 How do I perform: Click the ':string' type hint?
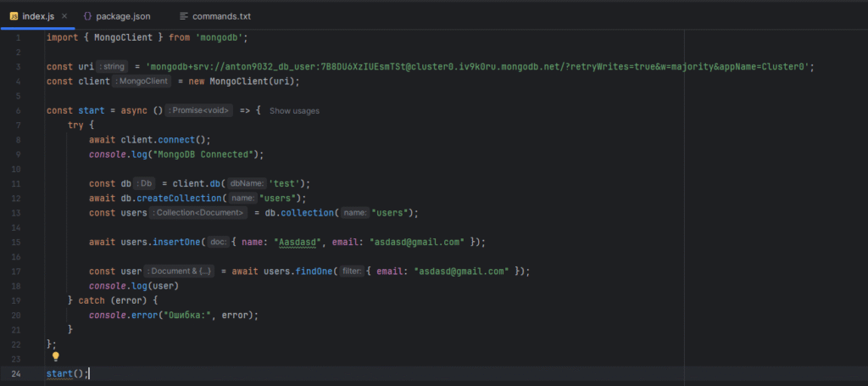coord(113,66)
